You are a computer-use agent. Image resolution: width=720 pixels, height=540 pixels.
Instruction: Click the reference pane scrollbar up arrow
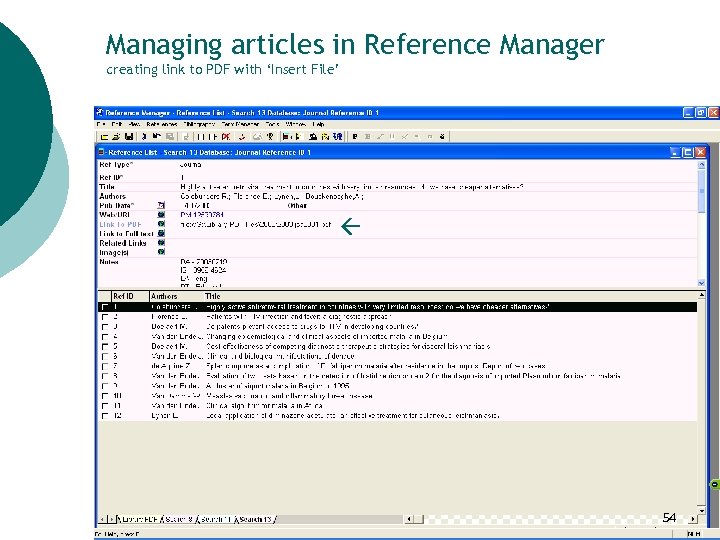[701, 164]
